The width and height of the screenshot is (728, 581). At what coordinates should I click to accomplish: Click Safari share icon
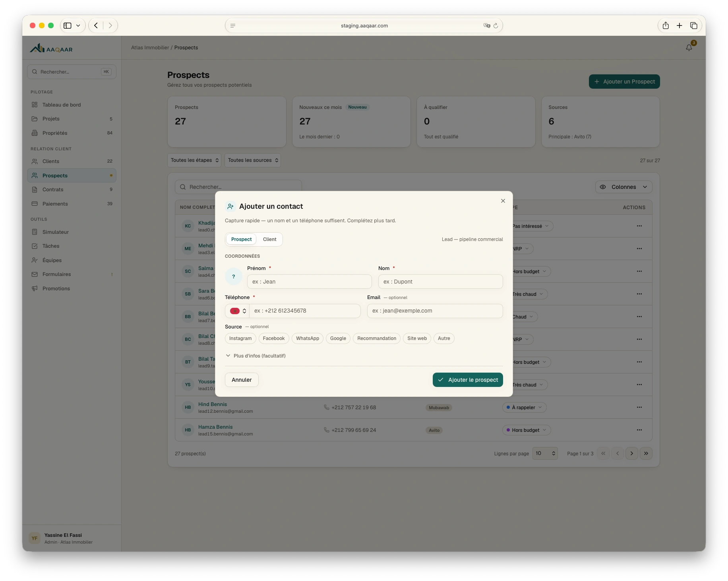666,25
